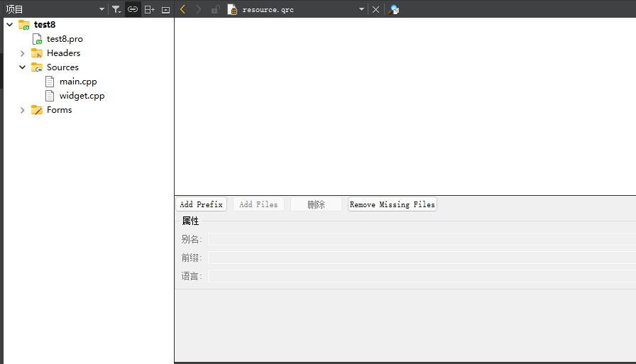Select the Headers label text
636x364 pixels.
pyautogui.click(x=63, y=53)
